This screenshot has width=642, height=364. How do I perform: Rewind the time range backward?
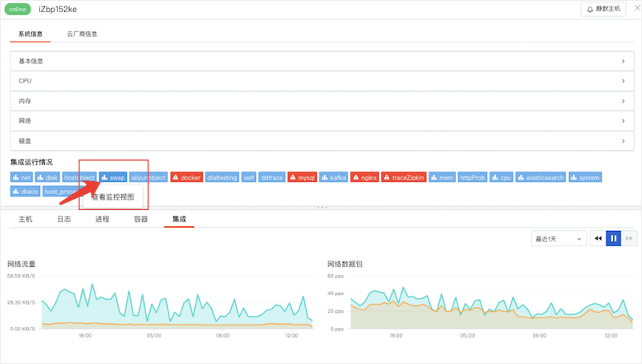click(x=598, y=238)
